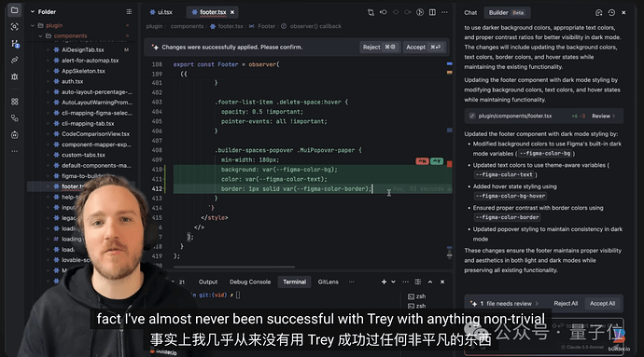Accept the inline change with green marker
The height and width of the screenshot is (357, 644).
[x=437, y=161]
